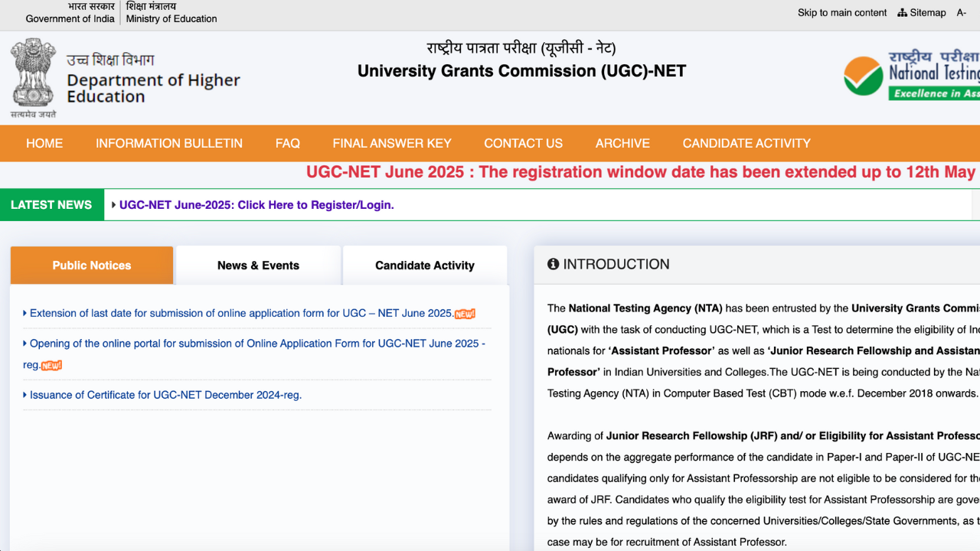The width and height of the screenshot is (980, 551).
Task: Switch to News & Events tab
Action: pyautogui.click(x=258, y=266)
